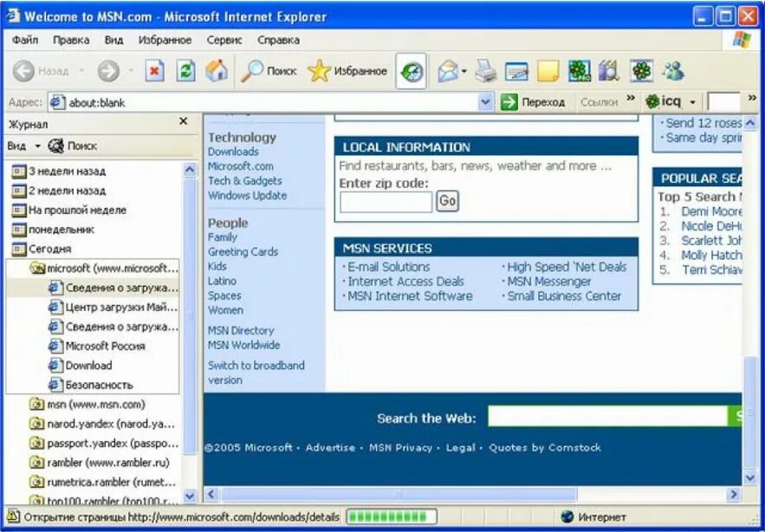Viewport: 765px width, 532px height.
Task: Open the 'Download' history page
Action: click(81, 366)
